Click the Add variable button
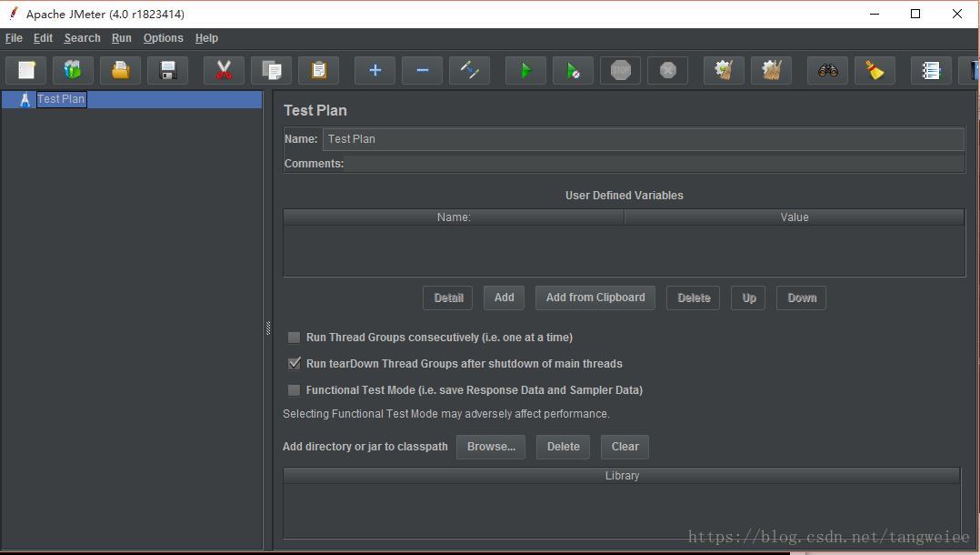 (504, 298)
